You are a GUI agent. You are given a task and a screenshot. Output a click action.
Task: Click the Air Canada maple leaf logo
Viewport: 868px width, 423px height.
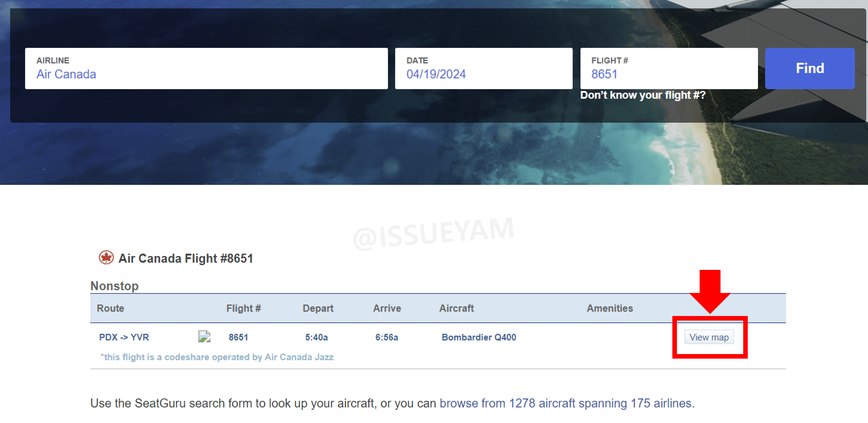pyautogui.click(x=106, y=258)
